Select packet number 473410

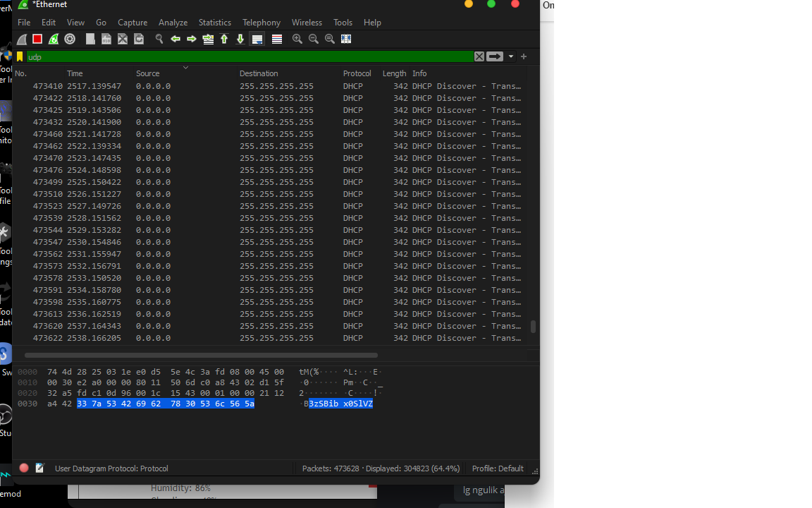[x=269, y=86]
